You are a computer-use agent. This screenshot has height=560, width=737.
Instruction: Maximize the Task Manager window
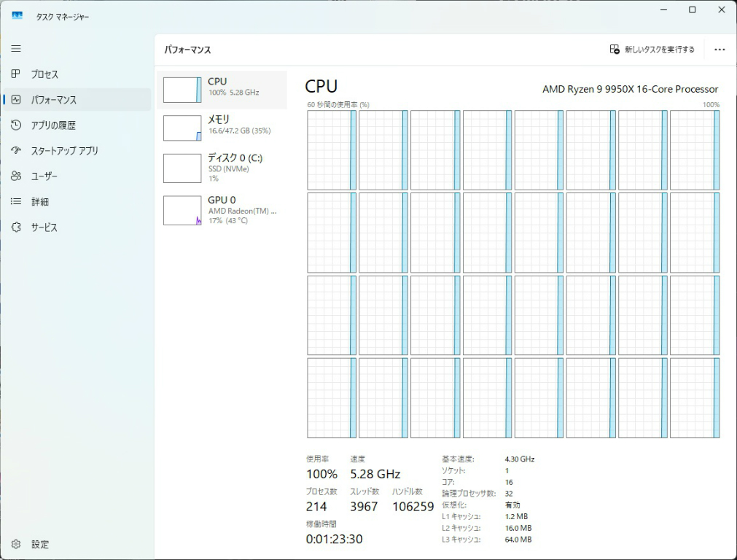[x=692, y=10]
